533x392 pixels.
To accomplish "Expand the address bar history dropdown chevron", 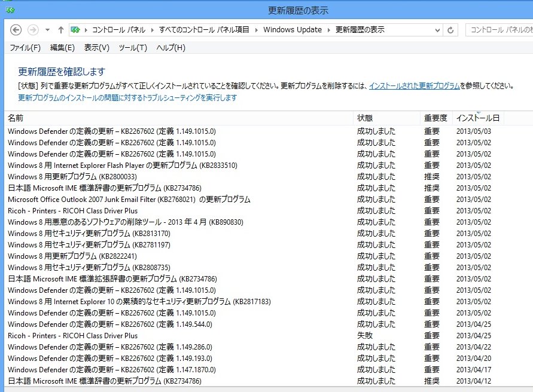I will [437, 30].
